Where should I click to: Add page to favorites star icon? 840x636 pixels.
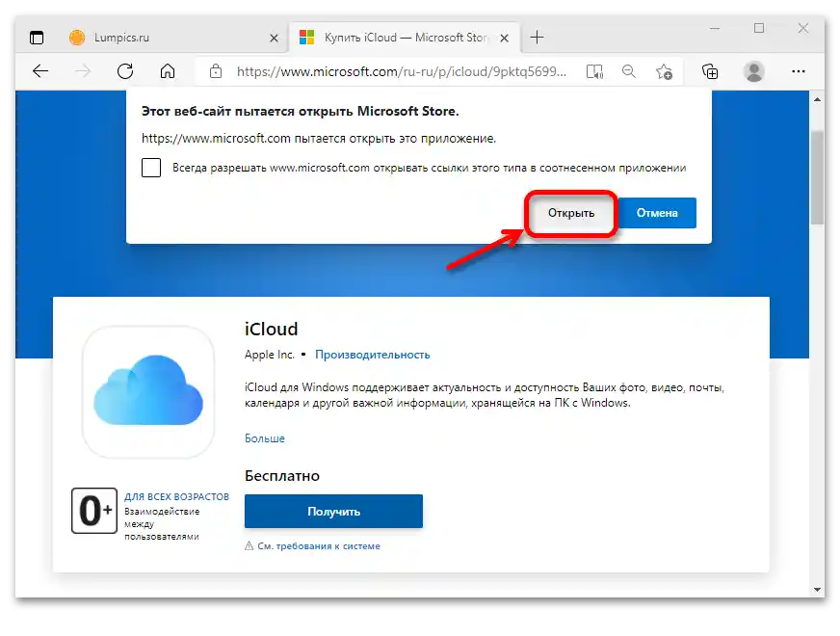point(665,72)
